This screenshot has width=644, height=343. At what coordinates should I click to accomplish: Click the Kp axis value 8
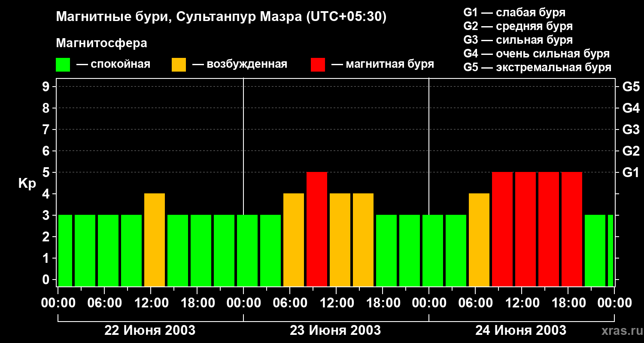click(47, 108)
